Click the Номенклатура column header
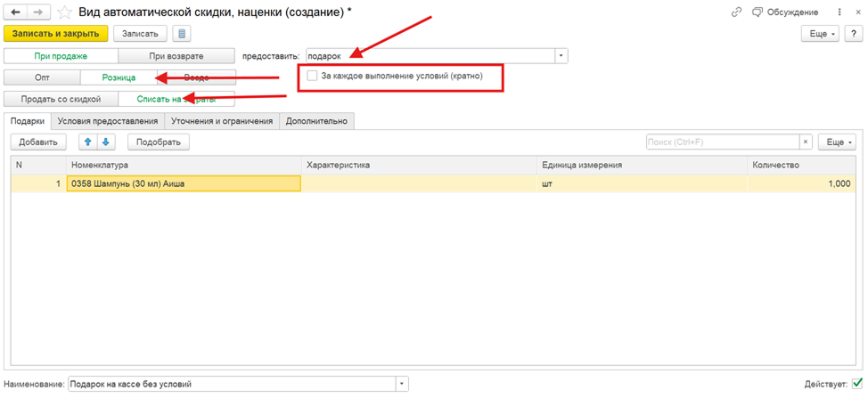The width and height of the screenshot is (868, 398). [x=184, y=166]
